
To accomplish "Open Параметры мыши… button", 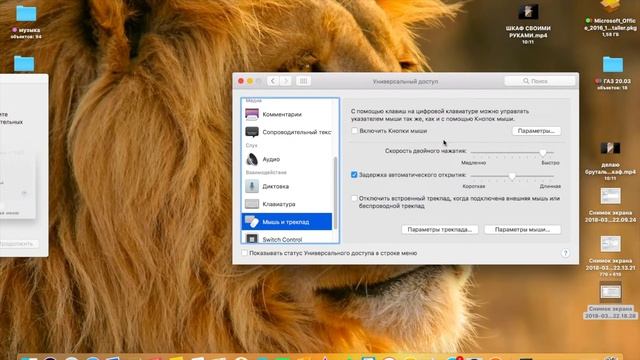I will click(x=522, y=229).
